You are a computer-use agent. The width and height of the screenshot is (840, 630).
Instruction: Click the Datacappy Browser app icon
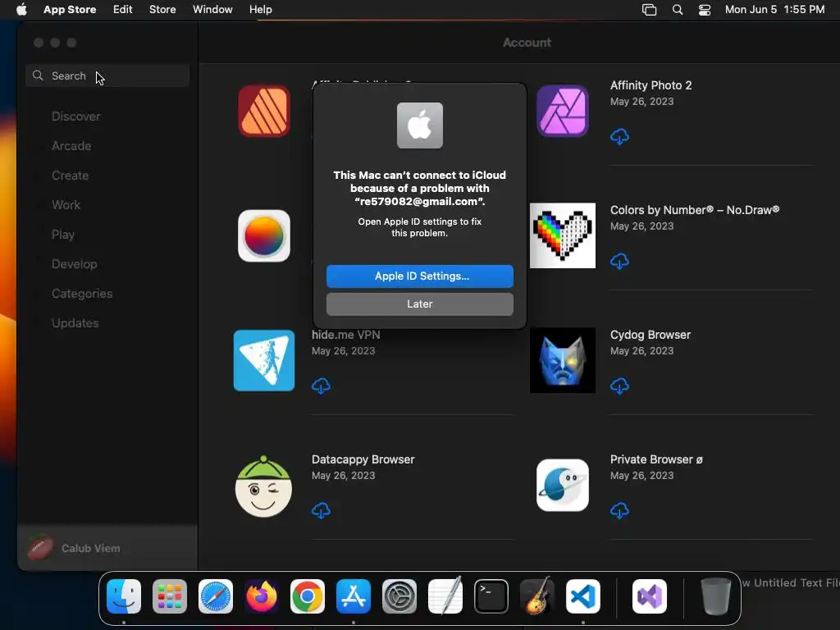263,486
